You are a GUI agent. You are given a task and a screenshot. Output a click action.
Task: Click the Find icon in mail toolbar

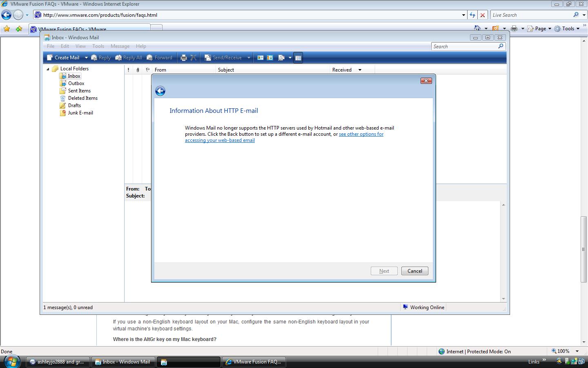point(281,58)
